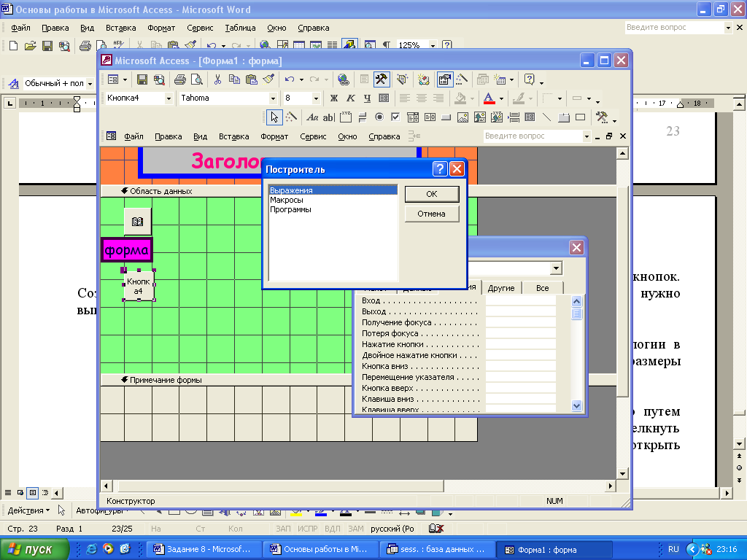Click the Copy icon in Access toolbar
This screenshot has height=560, width=747.
[234, 79]
